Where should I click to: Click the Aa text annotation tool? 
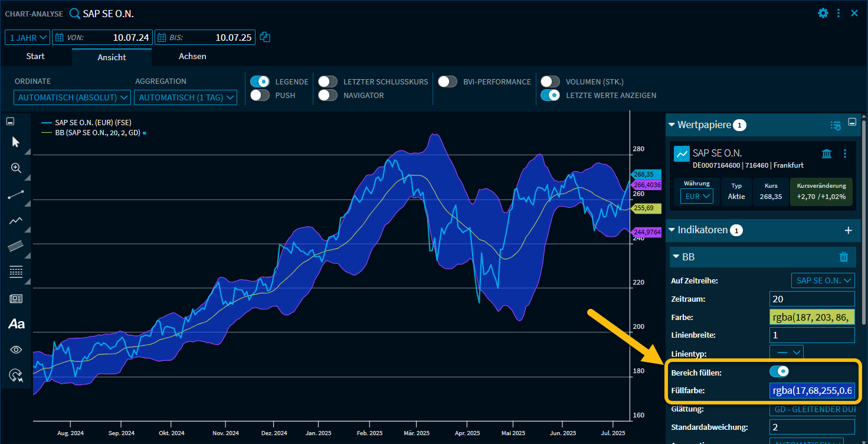[x=16, y=324]
